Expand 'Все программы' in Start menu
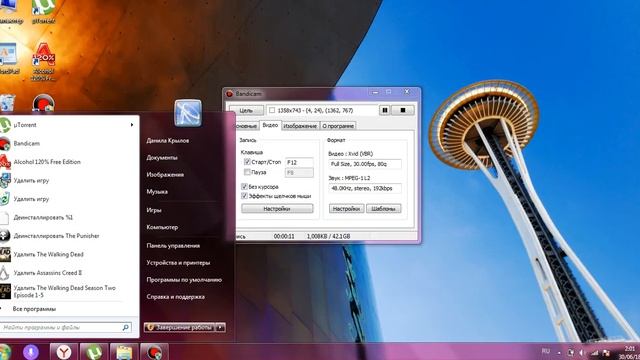This screenshot has height=360, width=640. pyautogui.click(x=34, y=309)
